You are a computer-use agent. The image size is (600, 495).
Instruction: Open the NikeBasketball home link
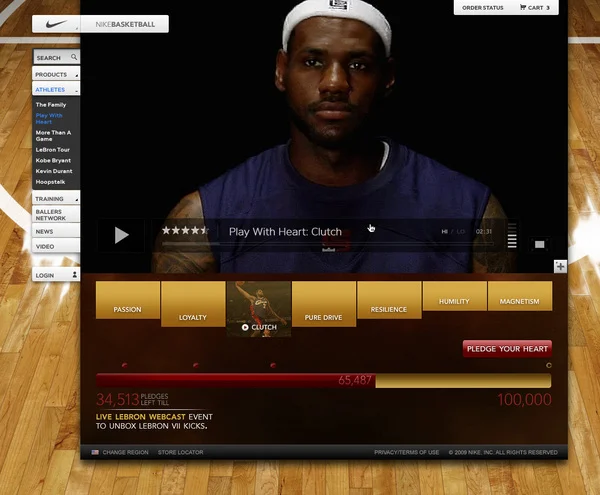[x=125, y=24]
